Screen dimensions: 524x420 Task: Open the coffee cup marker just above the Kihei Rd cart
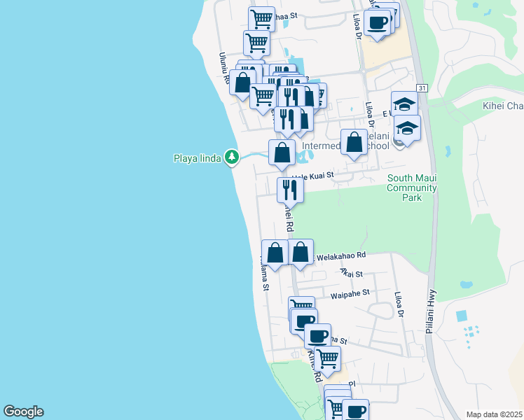coord(318,337)
